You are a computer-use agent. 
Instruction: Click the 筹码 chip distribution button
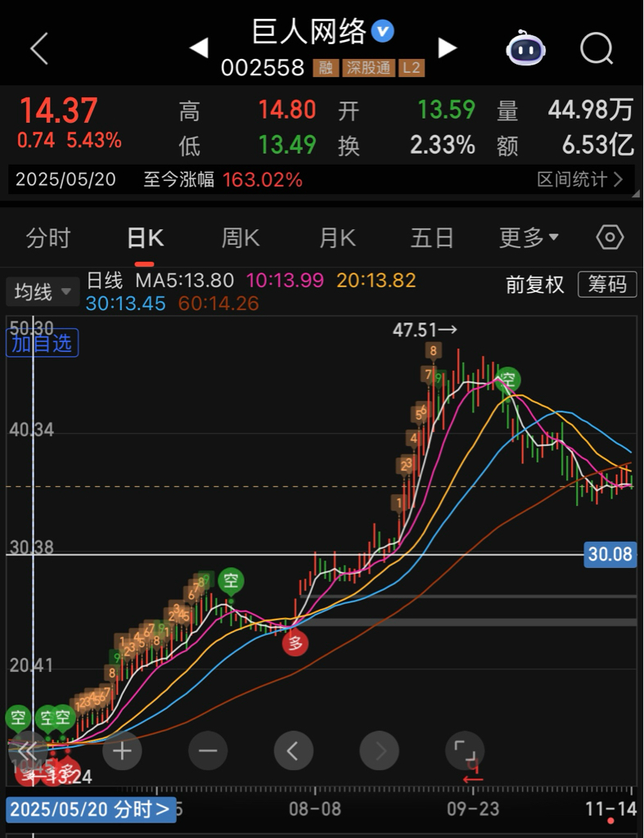(x=607, y=284)
